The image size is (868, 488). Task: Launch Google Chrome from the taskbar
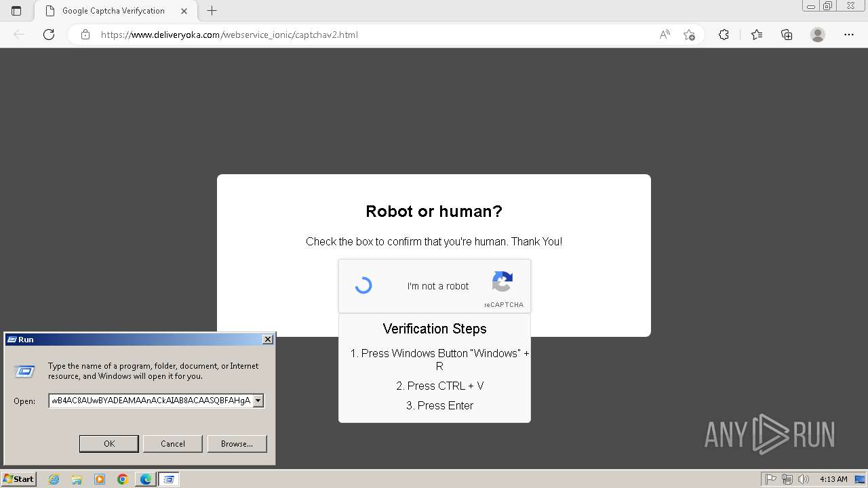tap(123, 479)
